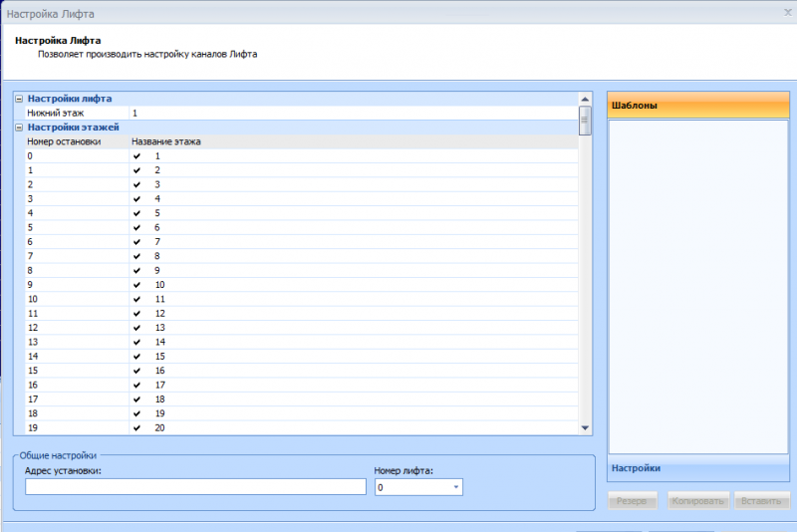
Task: Toggle the checkmark for stop number 0
Action: click(x=136, y=156)
